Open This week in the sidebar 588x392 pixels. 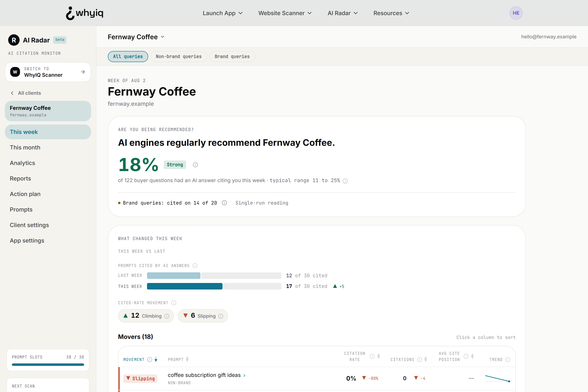click(48, 132)
